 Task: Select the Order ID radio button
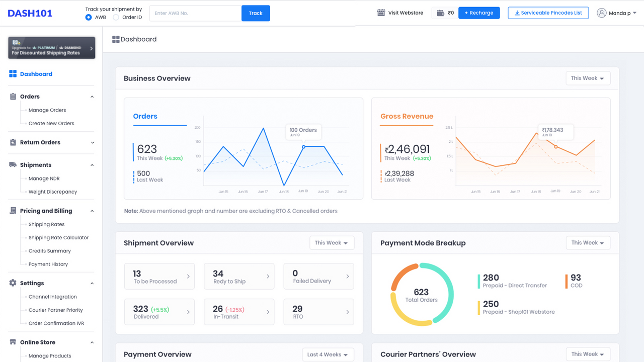(x=116, y=17)
